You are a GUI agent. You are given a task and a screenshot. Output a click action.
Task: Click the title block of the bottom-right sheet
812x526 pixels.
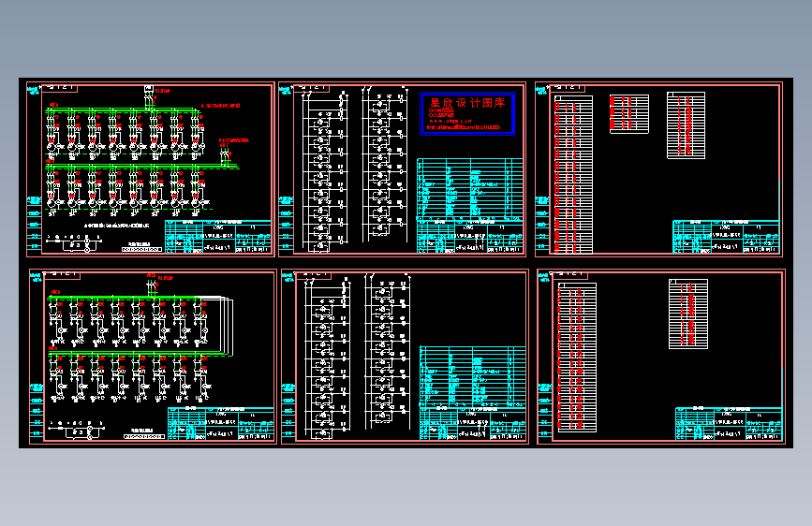pyautogui.click(x=729, y=424)
